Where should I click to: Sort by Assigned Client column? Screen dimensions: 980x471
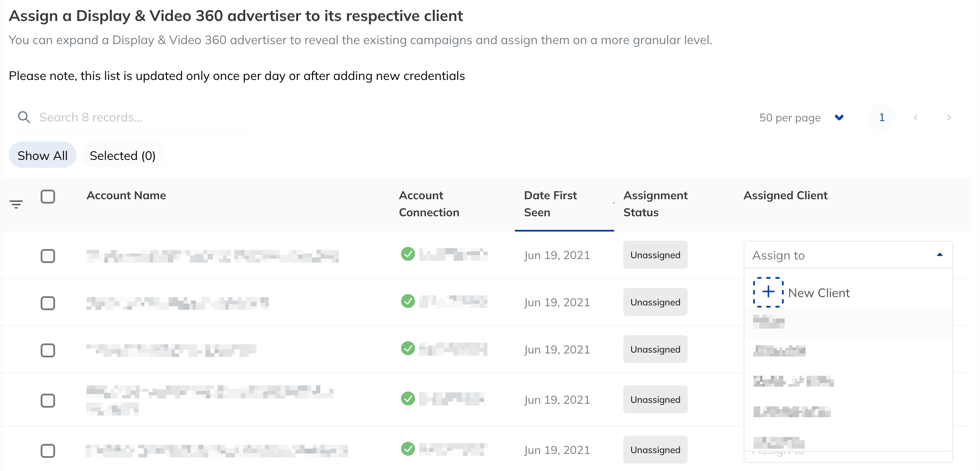(785, 195)
